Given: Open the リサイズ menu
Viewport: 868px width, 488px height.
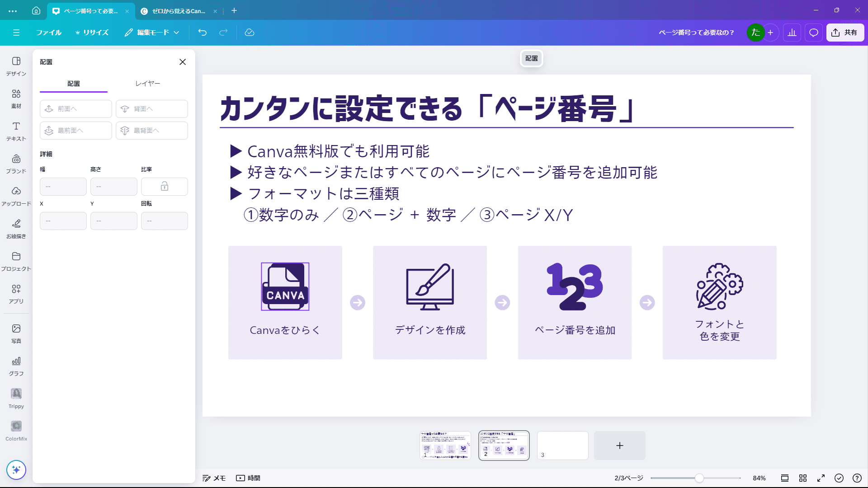Looking at the screenshot, I should [x=92, y=33].
